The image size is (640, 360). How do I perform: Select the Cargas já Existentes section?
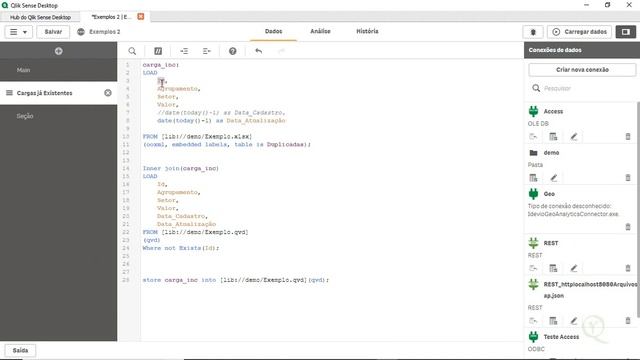click(x=58, y=93)
